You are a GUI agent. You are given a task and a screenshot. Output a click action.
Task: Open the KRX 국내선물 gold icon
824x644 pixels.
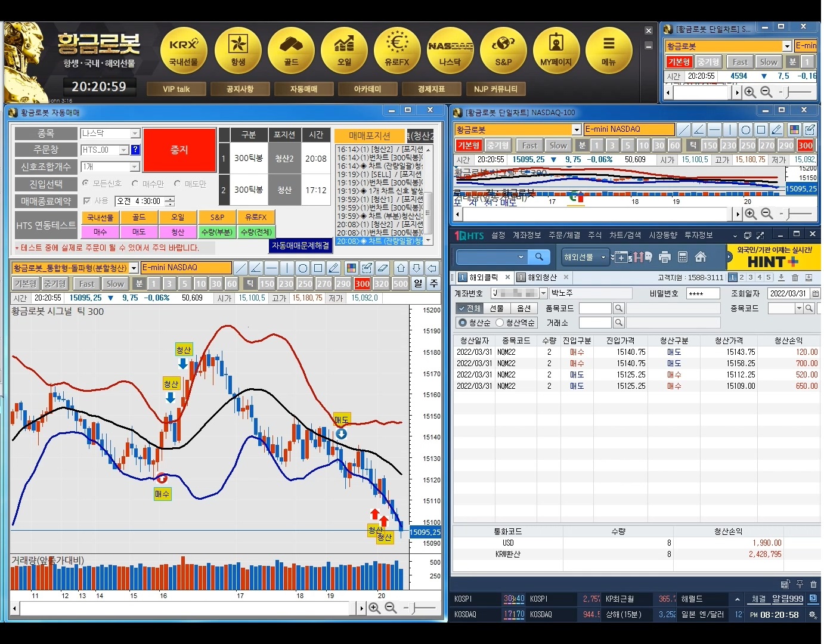(184, 50)
